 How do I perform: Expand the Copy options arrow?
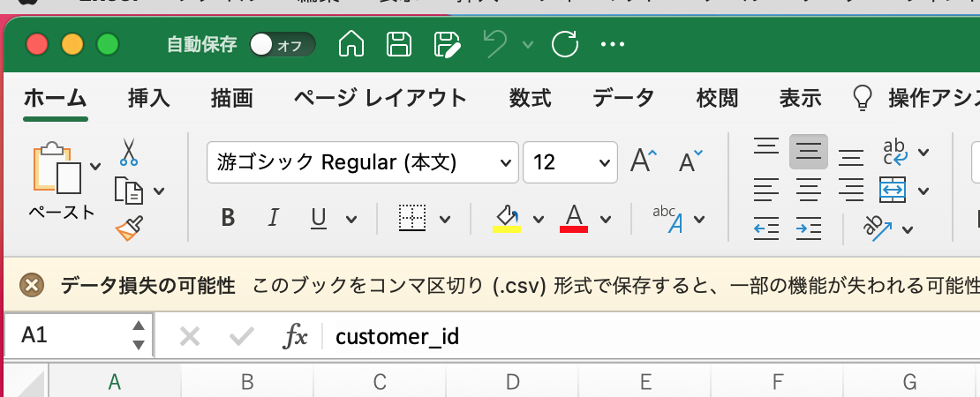click(159, 191)
